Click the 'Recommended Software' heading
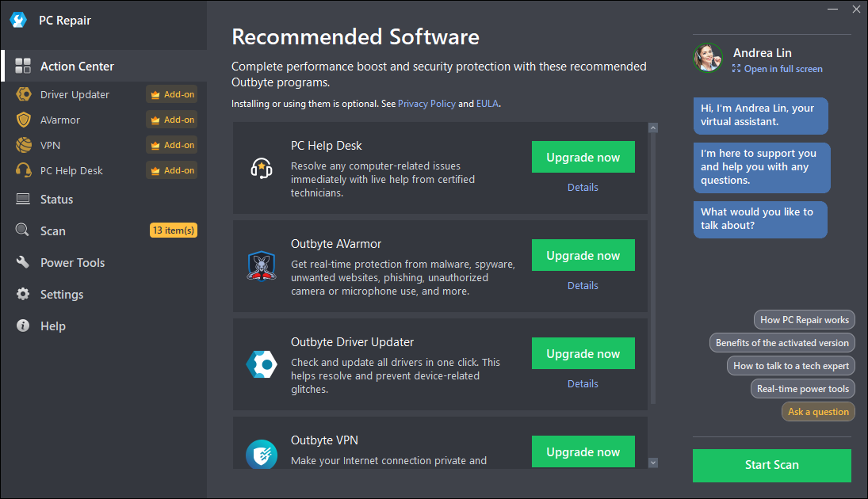The height and width of the screenshot is (499, 868). [x=355, y=37]
